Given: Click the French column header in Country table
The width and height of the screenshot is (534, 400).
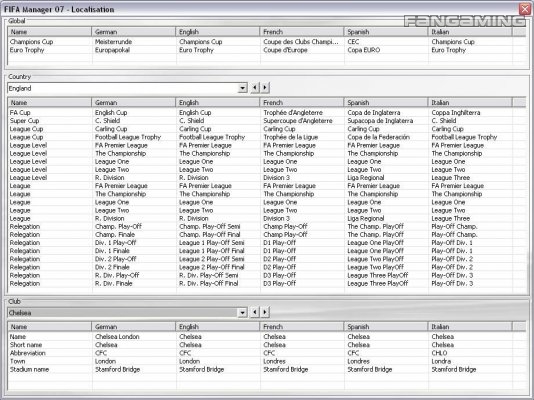Looking at the screenshot, I should 302,102.
